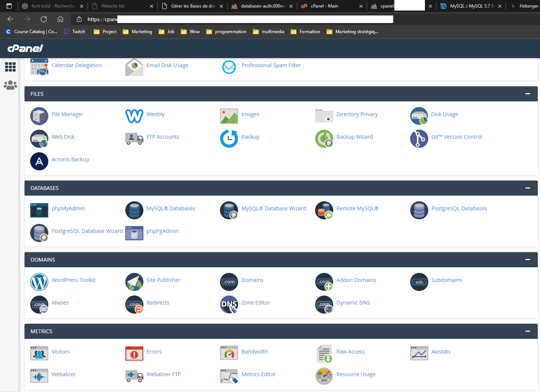Click the phpMyAdmin icon

coord(39,210)
